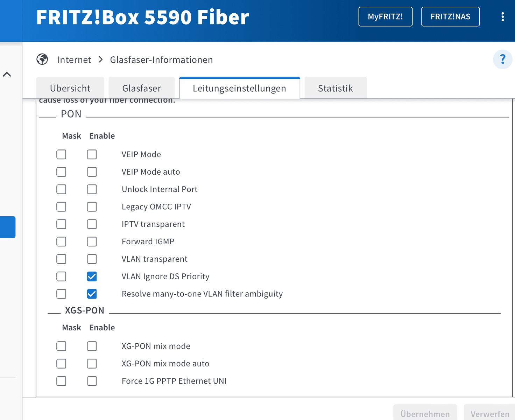Tick Mask for Resolve many-to-one VLAN filter ambiguity
Image resolution: width=515 pixels, height=420 pixels.
coord(61,294)
